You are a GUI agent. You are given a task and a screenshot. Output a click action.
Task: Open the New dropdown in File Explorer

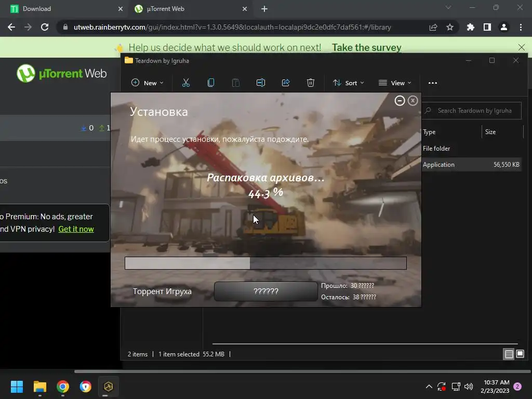(147, 83)
